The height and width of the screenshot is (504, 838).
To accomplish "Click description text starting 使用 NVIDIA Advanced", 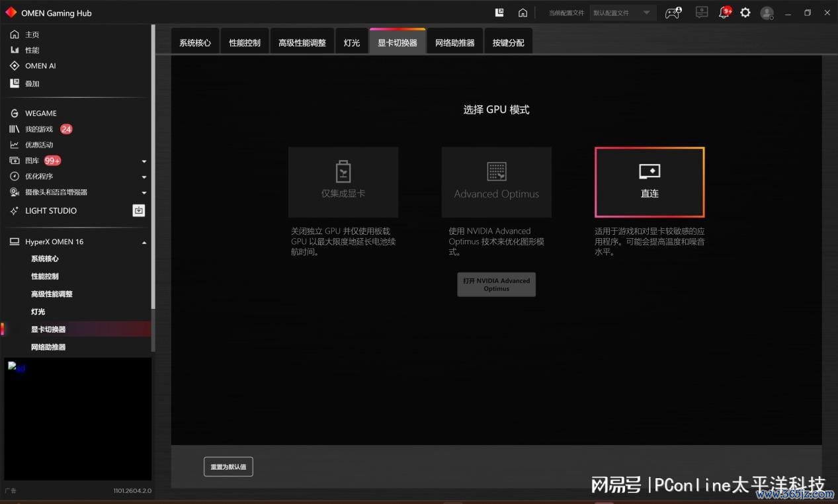I will [496, 241].
